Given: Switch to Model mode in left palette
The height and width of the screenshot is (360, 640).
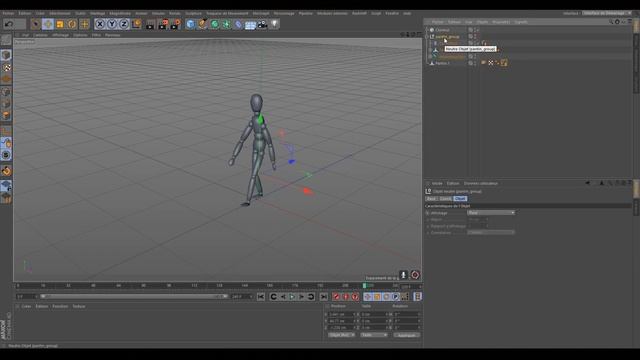Looking at the screenshot, I should click(6, 55).
